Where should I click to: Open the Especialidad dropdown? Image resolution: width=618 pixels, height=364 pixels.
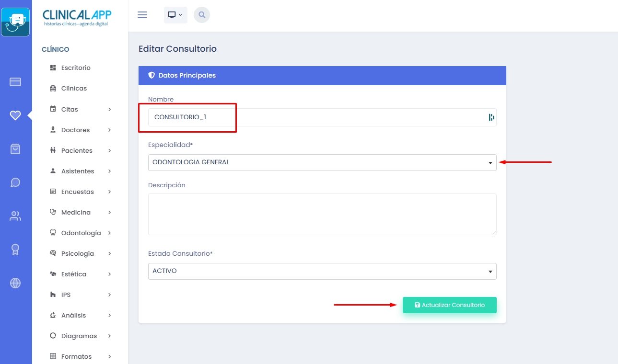pos(322,162)
